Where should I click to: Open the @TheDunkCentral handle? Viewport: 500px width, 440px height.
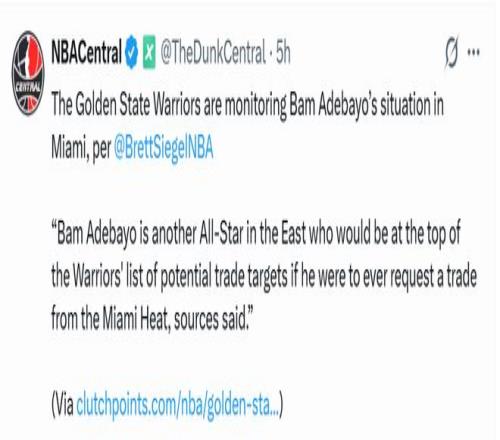pyautogui.click(x=213, y=52)
